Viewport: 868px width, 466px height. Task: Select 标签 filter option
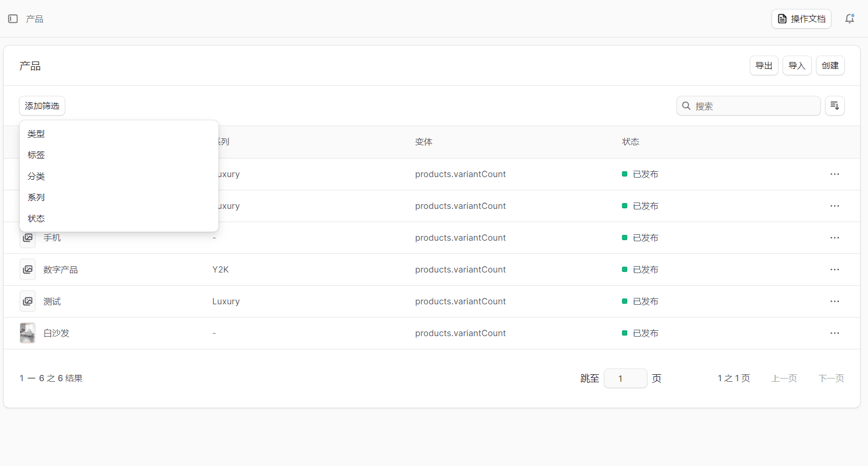tap(37, 155)
